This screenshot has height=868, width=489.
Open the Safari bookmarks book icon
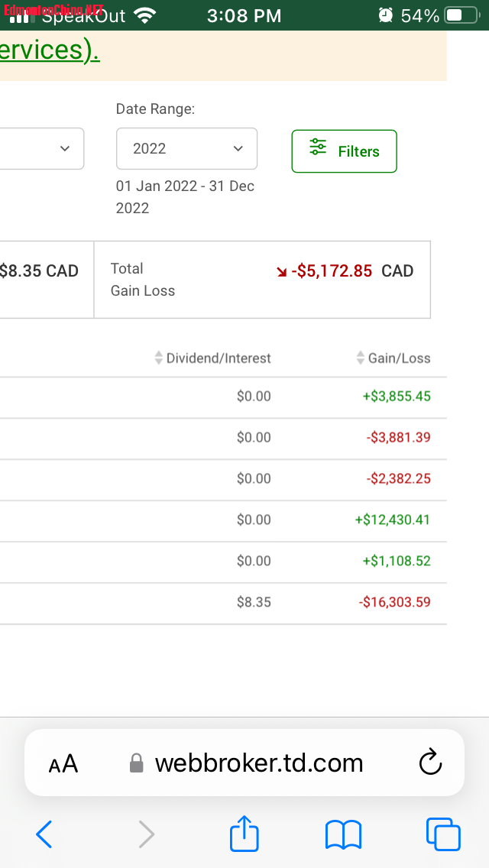point(343,834)
